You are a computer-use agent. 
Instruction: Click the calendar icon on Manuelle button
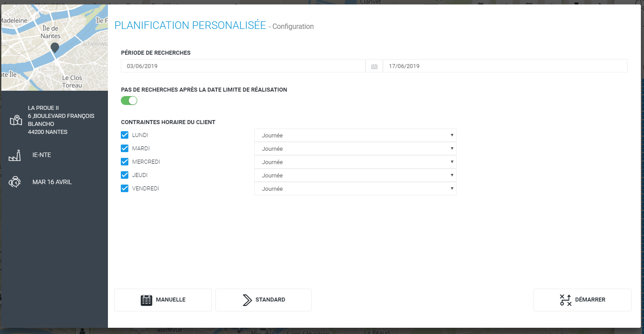tap(146, 300)
